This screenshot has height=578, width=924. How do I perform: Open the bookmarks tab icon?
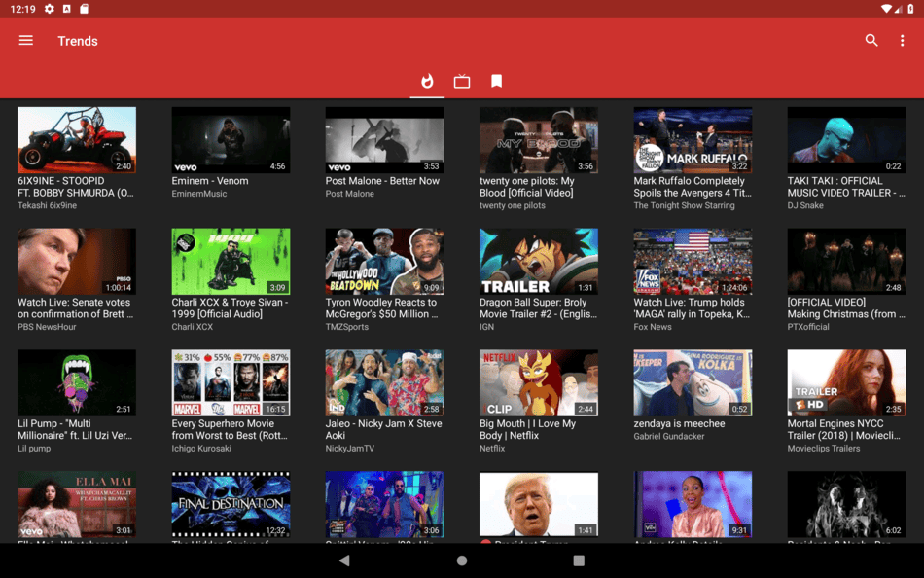(x=497, y=81)
